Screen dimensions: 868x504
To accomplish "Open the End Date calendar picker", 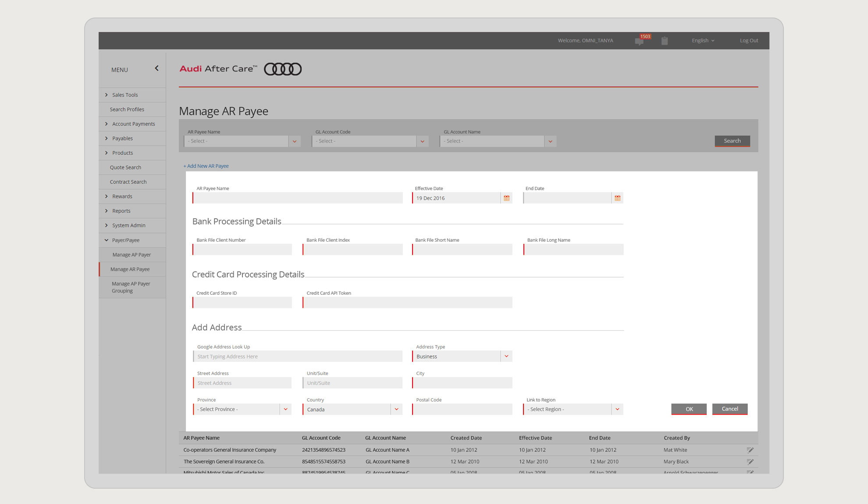I will [617, 198].
